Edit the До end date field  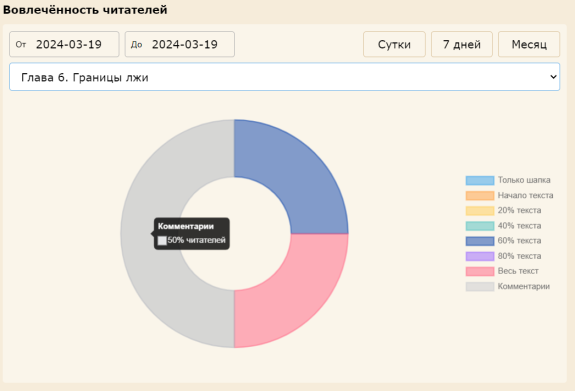(x=180, y=44)
